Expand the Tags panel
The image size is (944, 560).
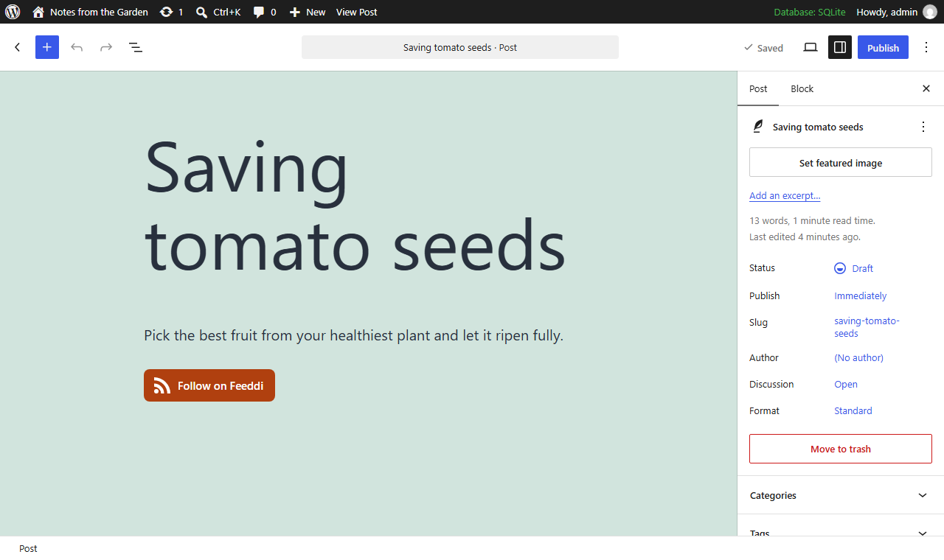841,531
